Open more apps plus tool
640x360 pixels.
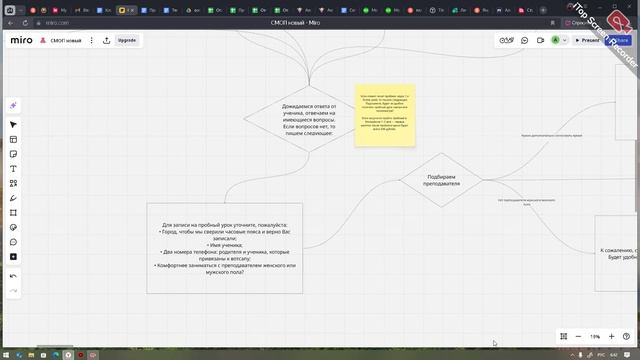pos(13,257)
